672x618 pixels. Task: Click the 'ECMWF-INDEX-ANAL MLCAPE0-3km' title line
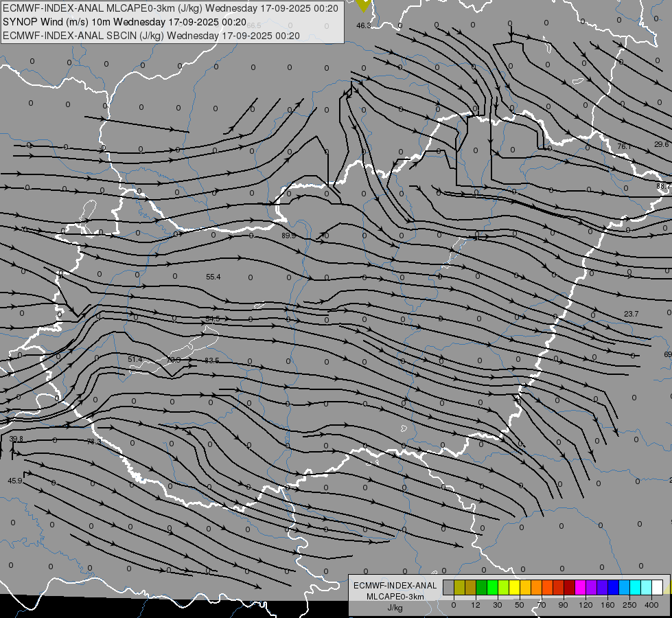(x=170, y=8)
